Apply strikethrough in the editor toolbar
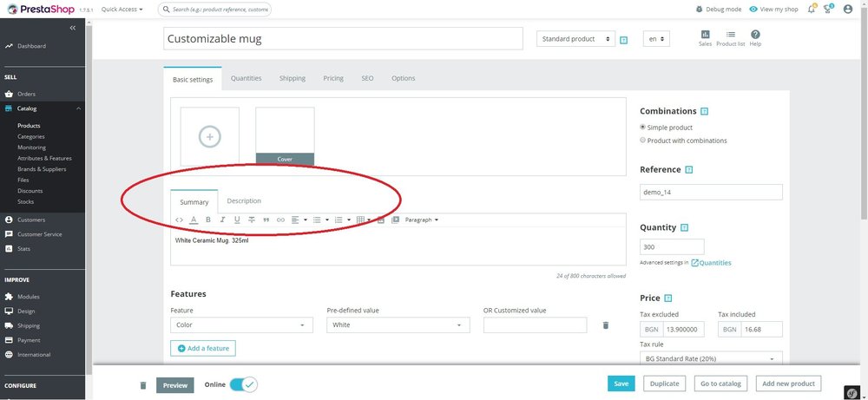Image resolution: width=868 pixels, height=400 pixels. click(x=252, y=220)
